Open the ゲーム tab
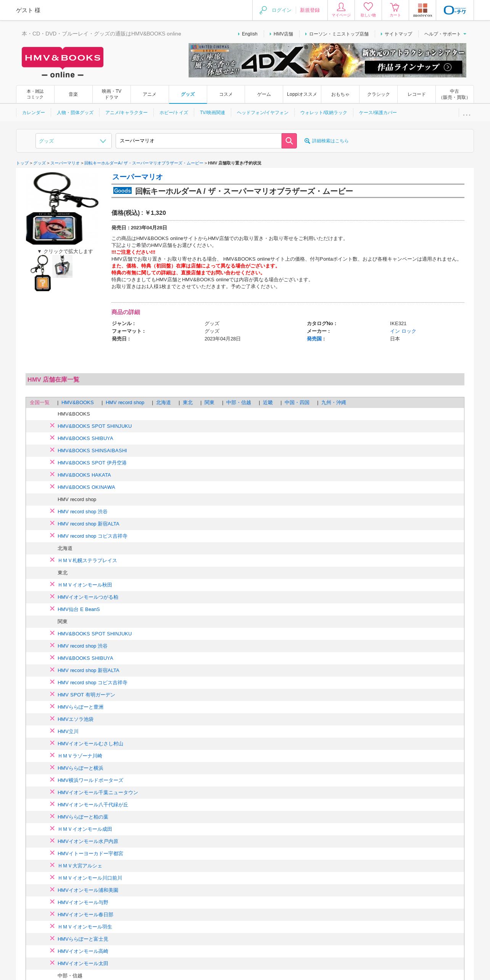Screen dimensions: 490x980 click(x=264, y=94)
